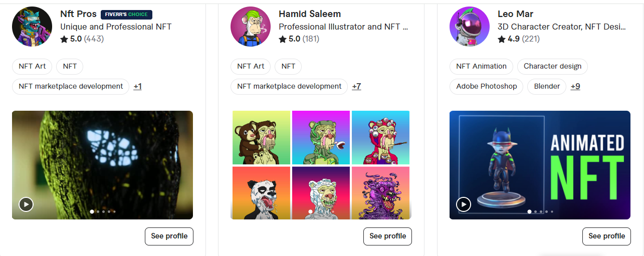The width and height of the screenshot is (644, 256).
Task: Click Leo Mar's astronaut avatar
Action: tap(470, 26)
